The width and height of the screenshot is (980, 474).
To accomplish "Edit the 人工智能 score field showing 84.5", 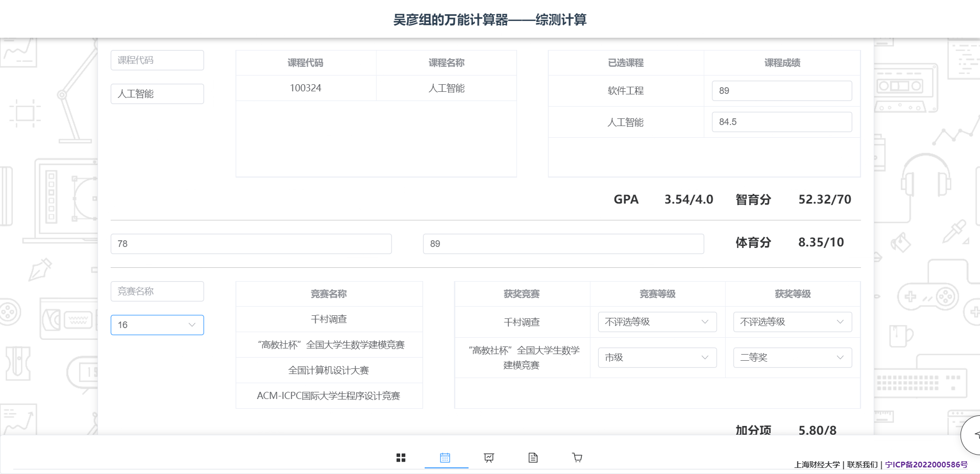I will click(x=782, y=122).
